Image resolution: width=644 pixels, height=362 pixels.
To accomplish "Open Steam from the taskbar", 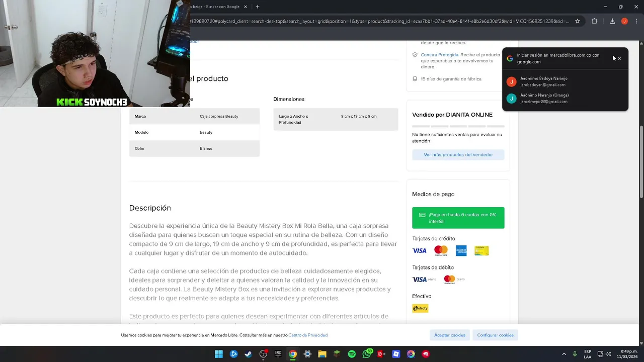I will coord(249,354).
